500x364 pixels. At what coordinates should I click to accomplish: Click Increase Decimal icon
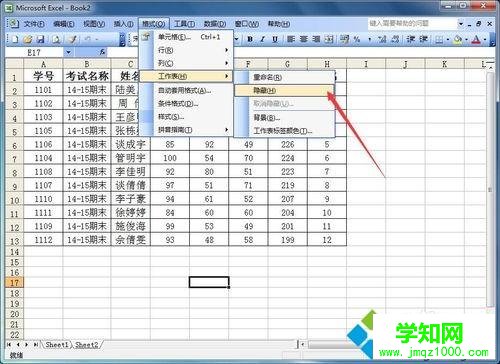click(x=382, y=40)
